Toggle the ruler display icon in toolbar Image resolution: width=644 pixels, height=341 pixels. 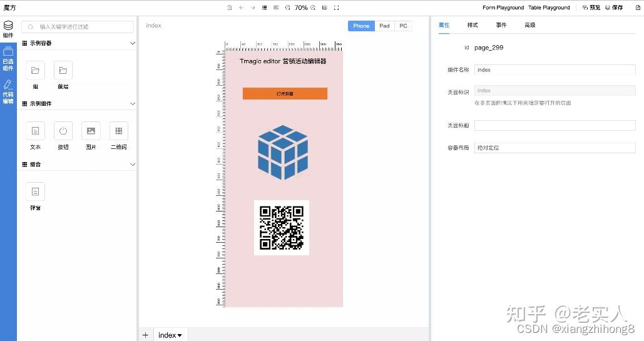pos(276,8)
